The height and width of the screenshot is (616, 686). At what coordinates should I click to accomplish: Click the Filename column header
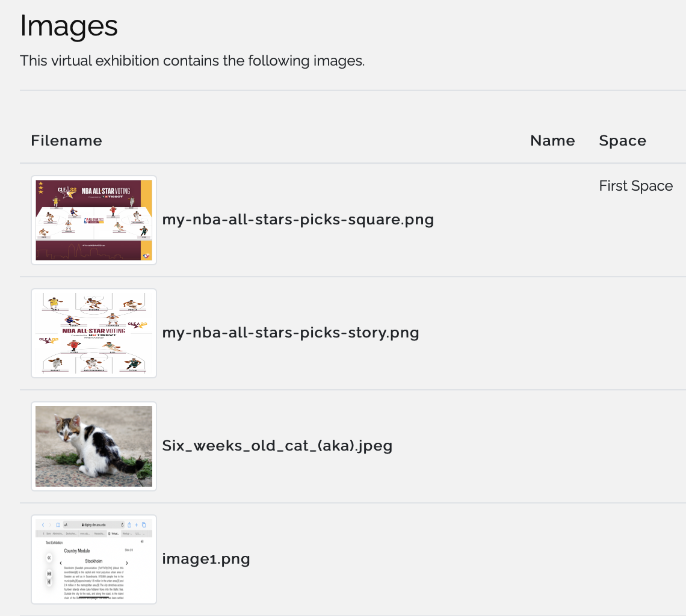click(67, 140)
